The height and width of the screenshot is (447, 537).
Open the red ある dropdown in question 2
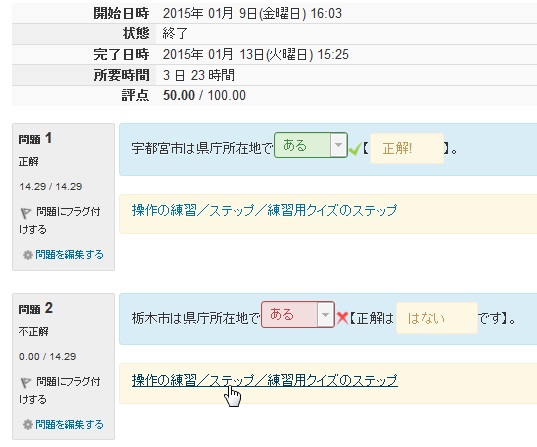click(x=298, y=314)
